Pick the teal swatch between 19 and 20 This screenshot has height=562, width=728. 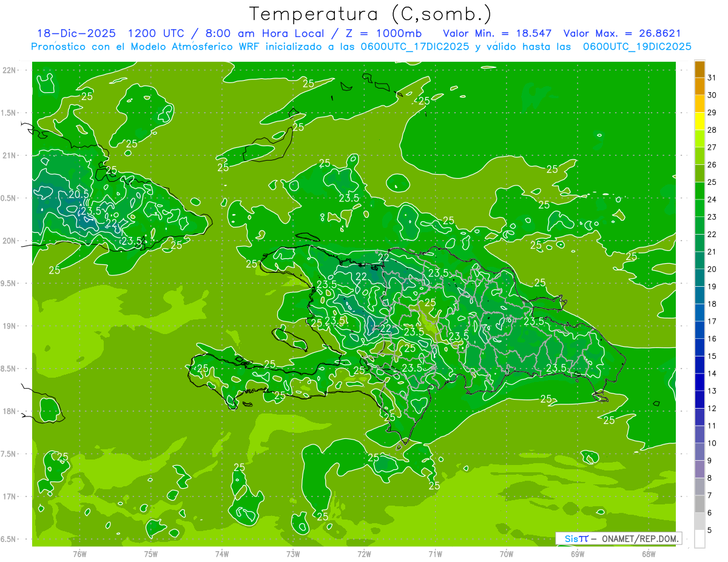coord(699,278)
